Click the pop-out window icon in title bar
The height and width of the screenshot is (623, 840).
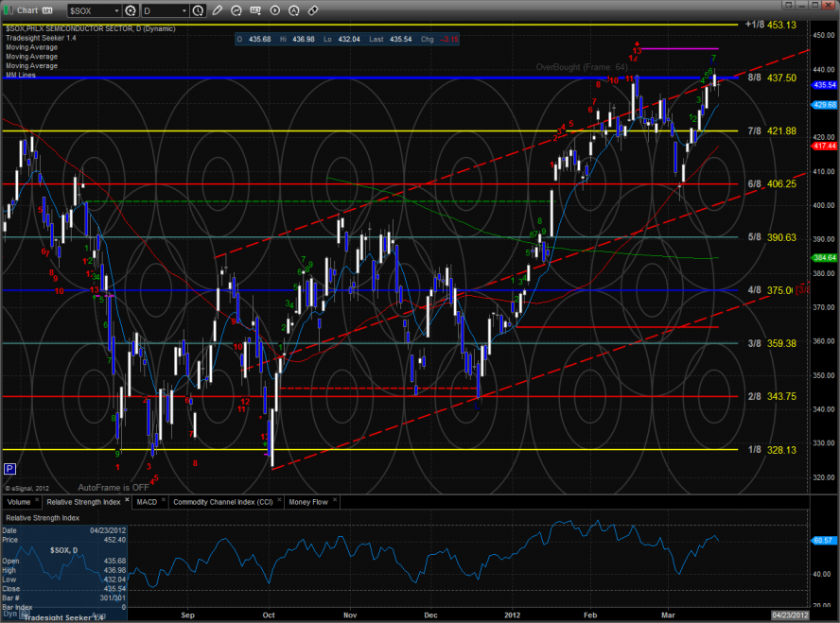pyautogui.click(x=788, y=5)
